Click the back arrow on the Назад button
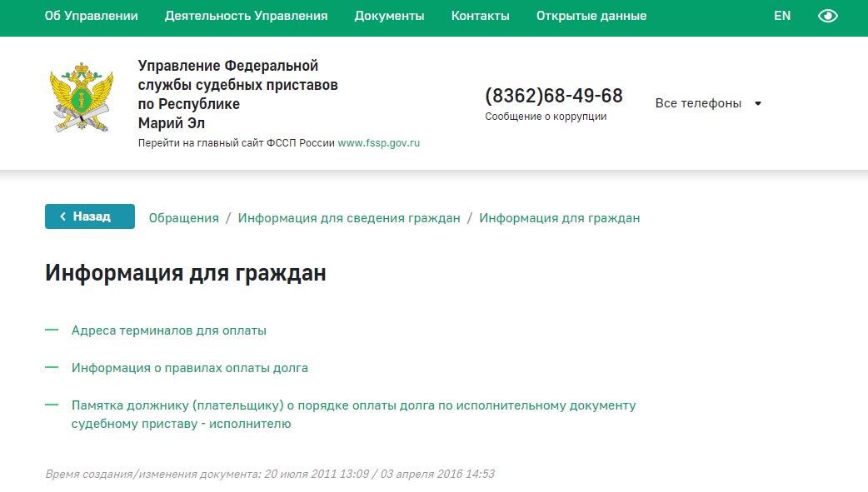868x492 pixels. [x=62, y=216]
